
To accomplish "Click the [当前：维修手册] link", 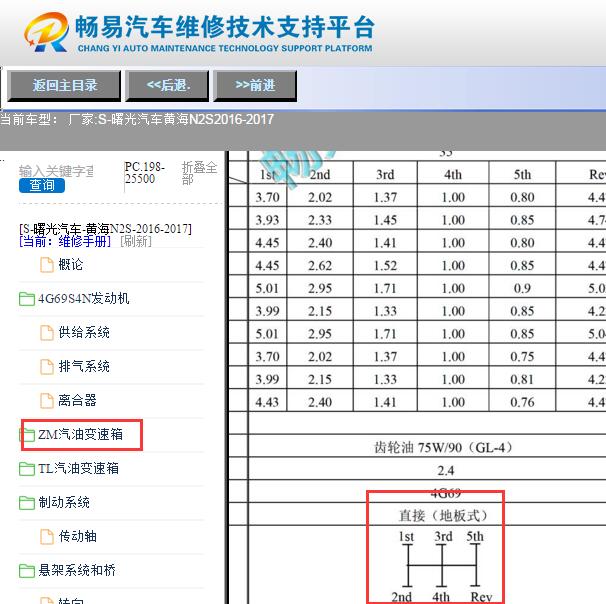I will [65, 242].
